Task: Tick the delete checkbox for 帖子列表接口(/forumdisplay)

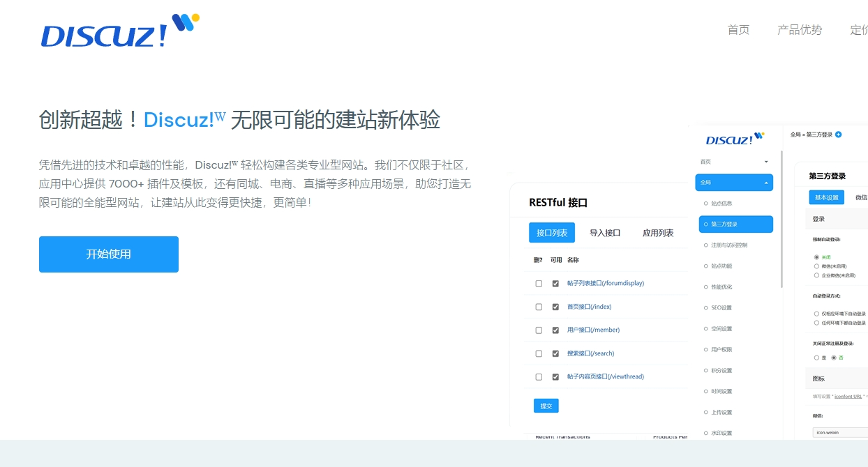Action: pos(539,284)
